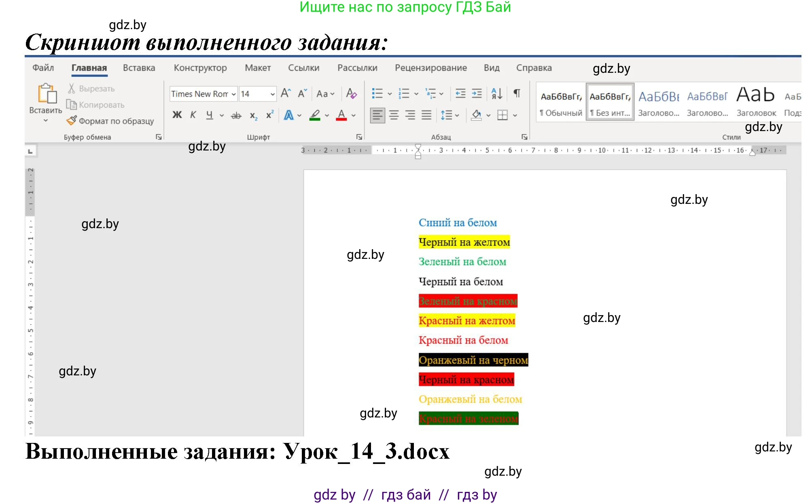Toggle bold formatting (Ж)
Image resolution: width=812 pixels, height=504 pixels.
(x=177, y=115)
